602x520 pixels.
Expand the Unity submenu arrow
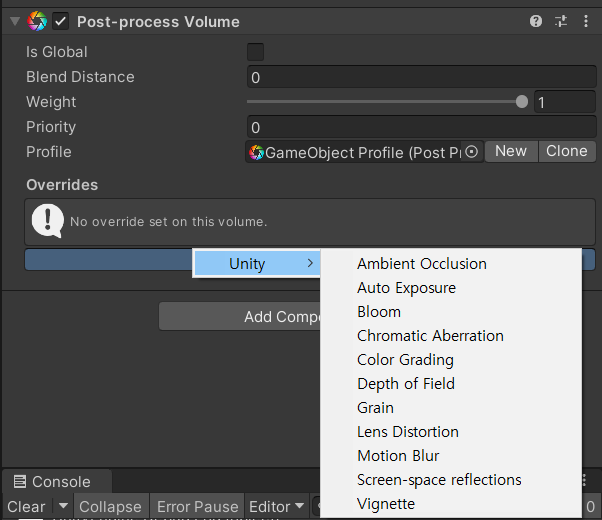(x=310, y=263)
